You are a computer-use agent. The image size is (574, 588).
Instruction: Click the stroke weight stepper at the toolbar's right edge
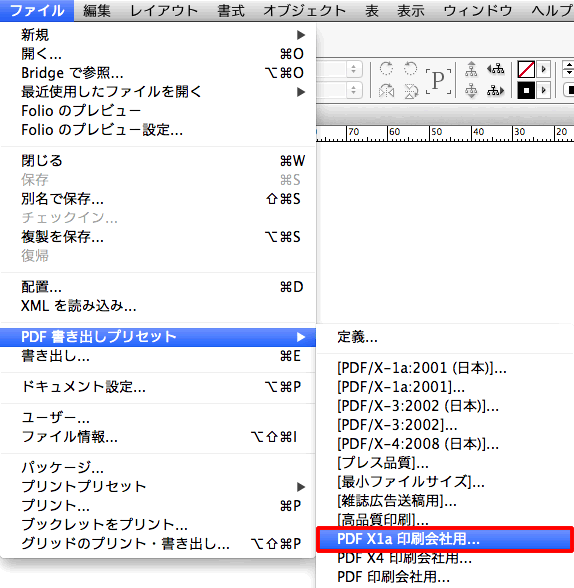[568, 69]
